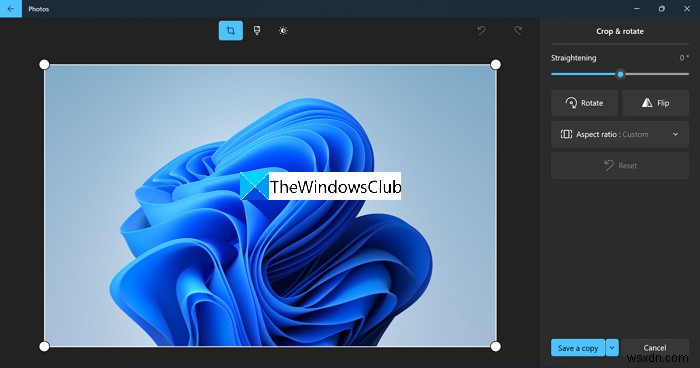The image size is (700, 368).
Task: Restore down the Photos window
Action: pyautogui.click(x=662, y=9)
